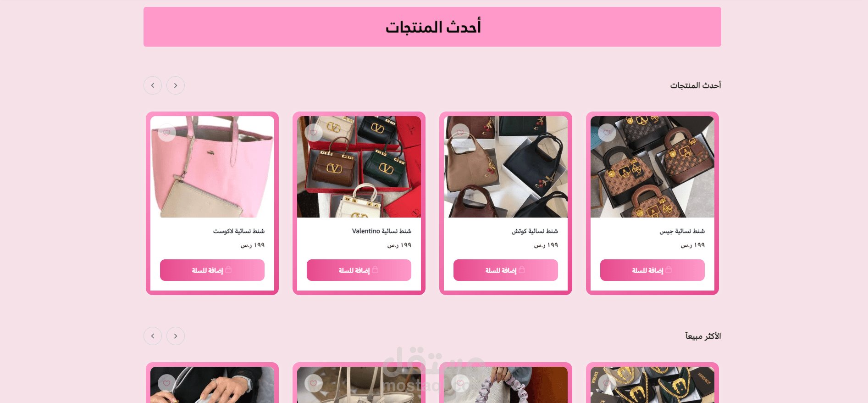Go to previous slide in أحدث المنتجات carousel
The width and height of the screenshot is (868, 403).
pos(153,85)
